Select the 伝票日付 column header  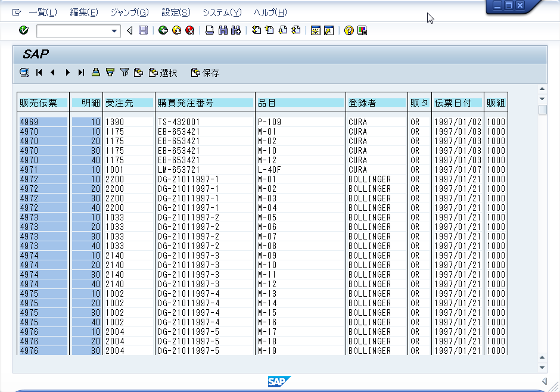click(x=458, y=103)
